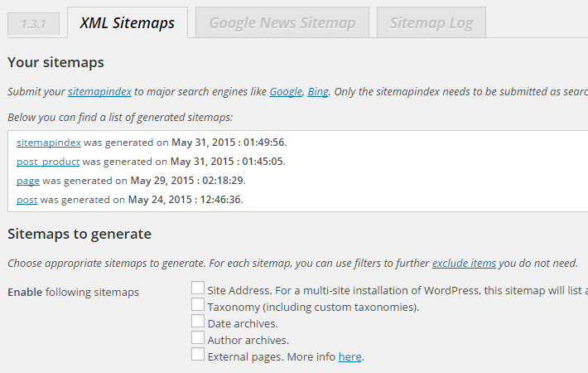588x373 pixels.
Task: Open the Bing link
Action: click(318, 91)
